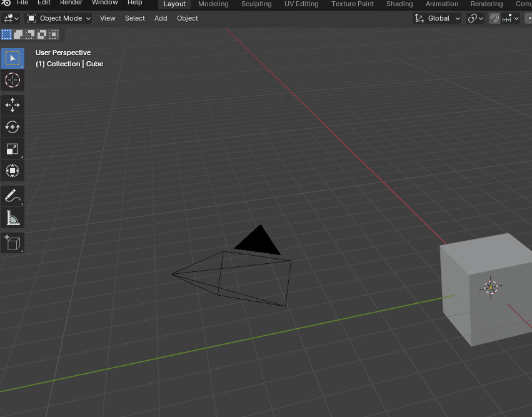Set selection mode to extend

18,34
